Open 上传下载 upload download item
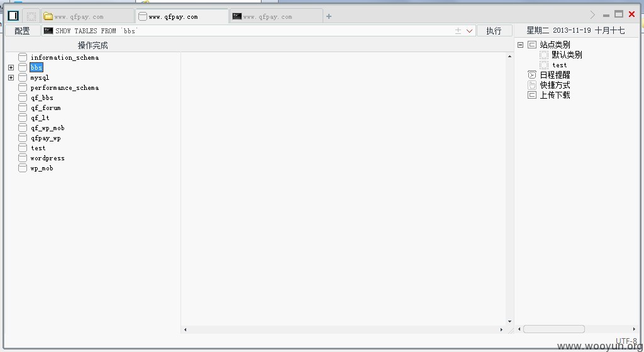The width and height of the screenshot is (644, 352). pos(555,95)
